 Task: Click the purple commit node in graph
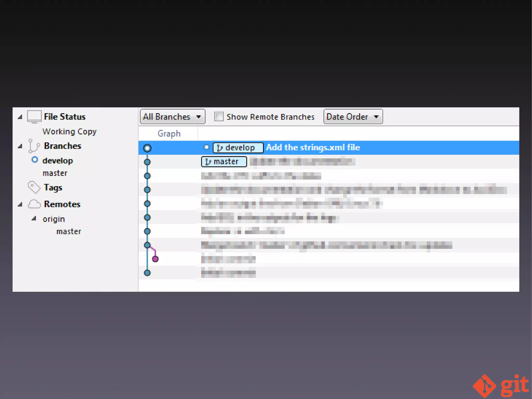coord(155,259)
